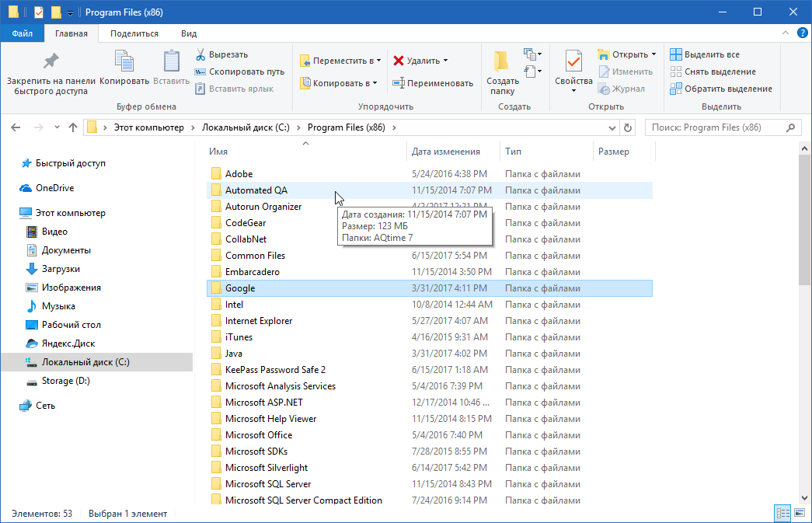Open Переместить в dropdown
This screenshot has height=523, width=812.
pyautogui.click(x=341, y=61)
